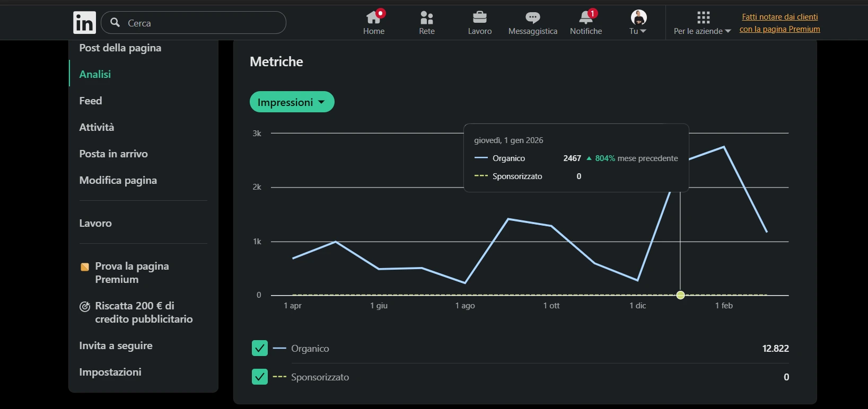Click the highlighted data point marker on chart
This screenshot has width=868, height=409.
click(680, 295)
